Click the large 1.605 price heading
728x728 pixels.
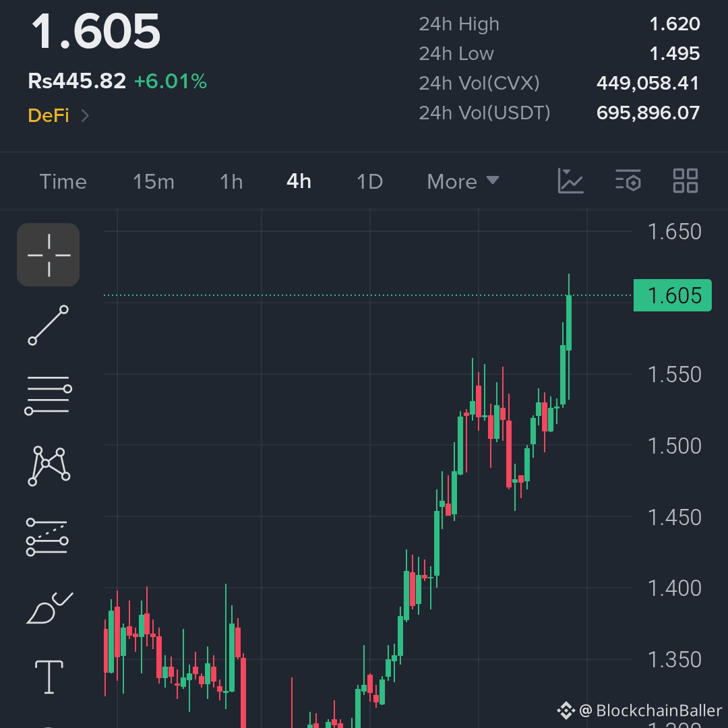96,32
